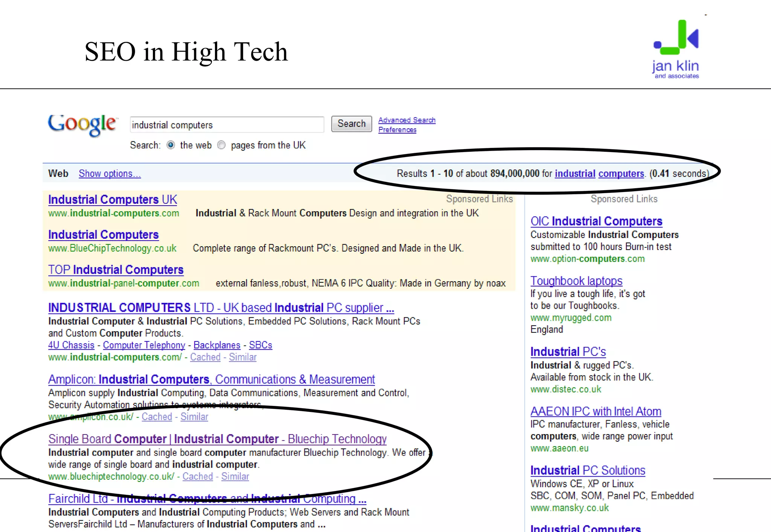Open 'Amplicon: Industrial Computers' result

pyautogui.click(x=212, y=379)
